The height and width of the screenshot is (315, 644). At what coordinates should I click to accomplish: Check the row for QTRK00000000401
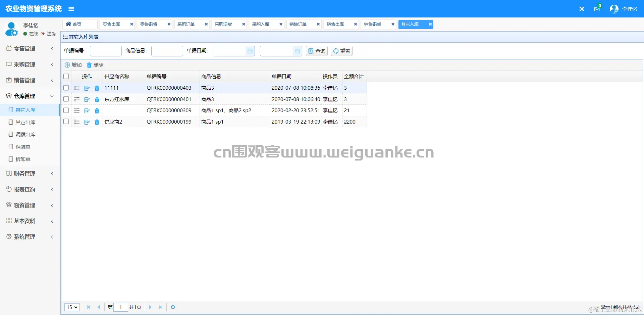coord(66,99)
